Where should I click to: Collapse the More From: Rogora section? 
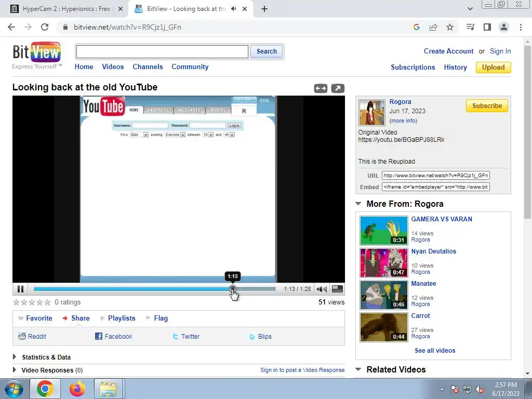coord(358,204)
